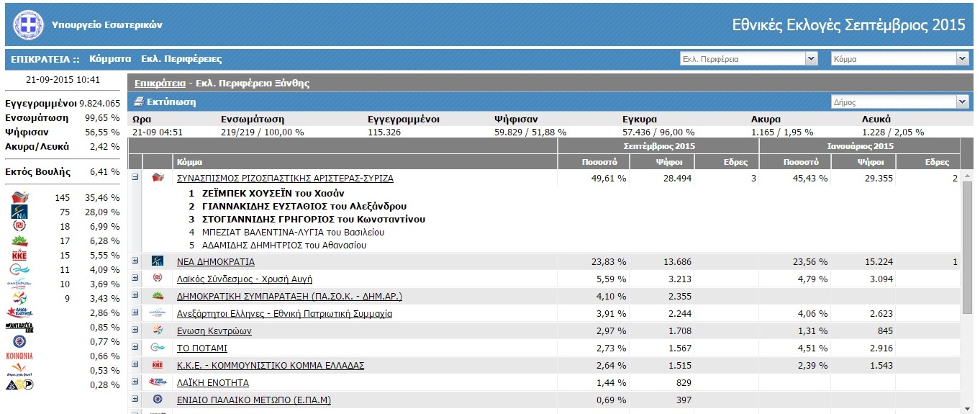This screenshot has width=980, height=414.
Task: Open the Κόμμα dropdown in the top bar
Action: click(899, 59)
